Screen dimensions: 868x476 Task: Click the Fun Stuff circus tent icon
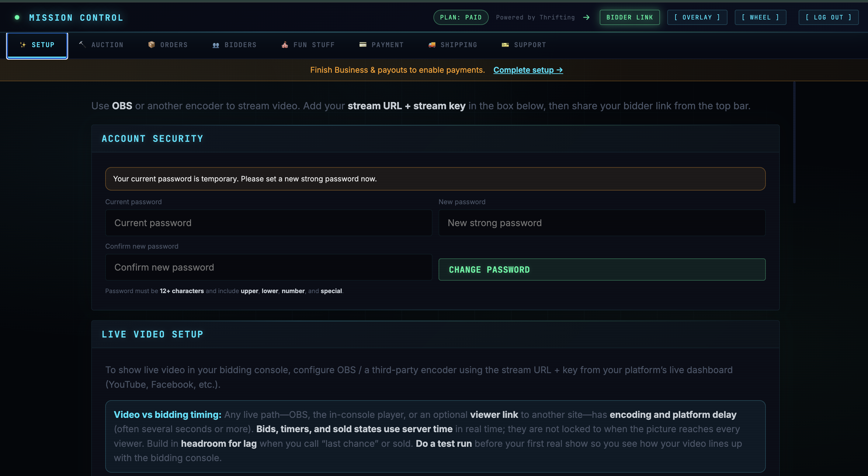(x=285, y=44)
